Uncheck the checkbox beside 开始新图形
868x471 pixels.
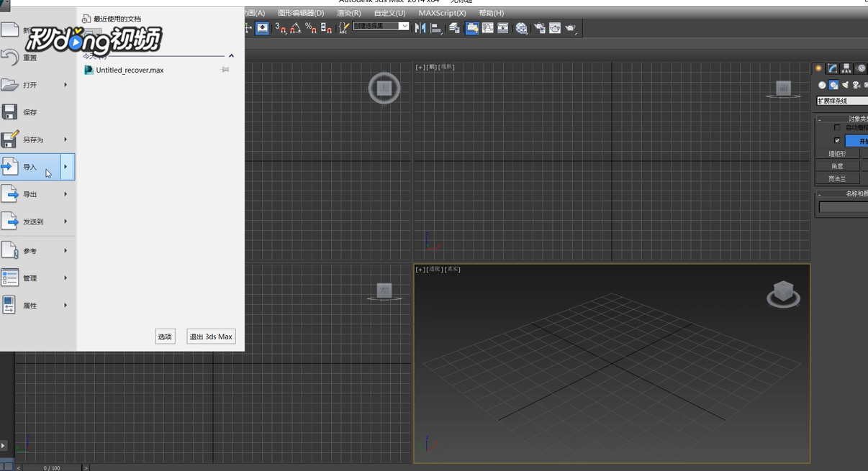pos(837,140)
